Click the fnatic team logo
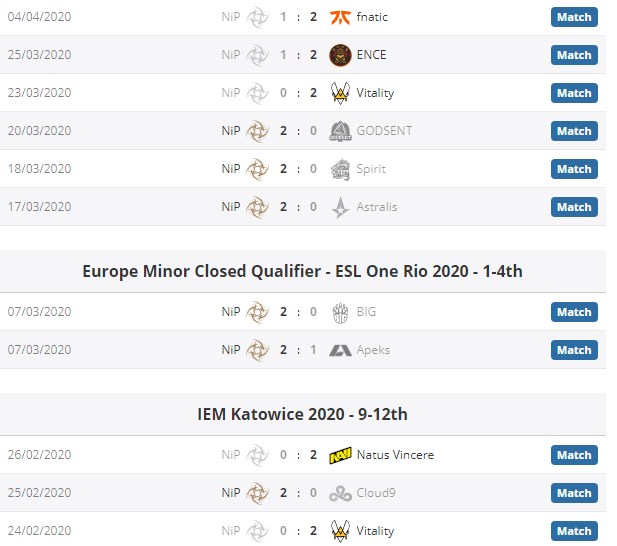Image resolution: width=617 pixels, height=546 pixels. pyautogui.click(x=340, y=17)
